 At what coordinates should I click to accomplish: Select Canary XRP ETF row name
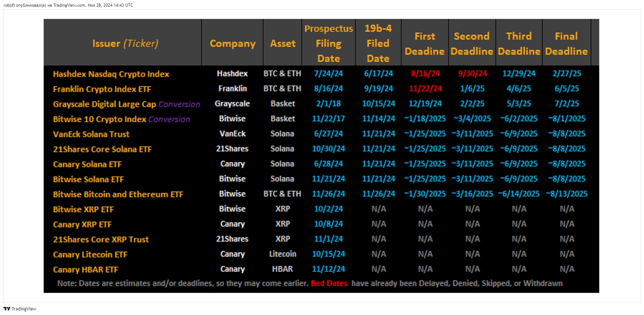tap(82, 224)
